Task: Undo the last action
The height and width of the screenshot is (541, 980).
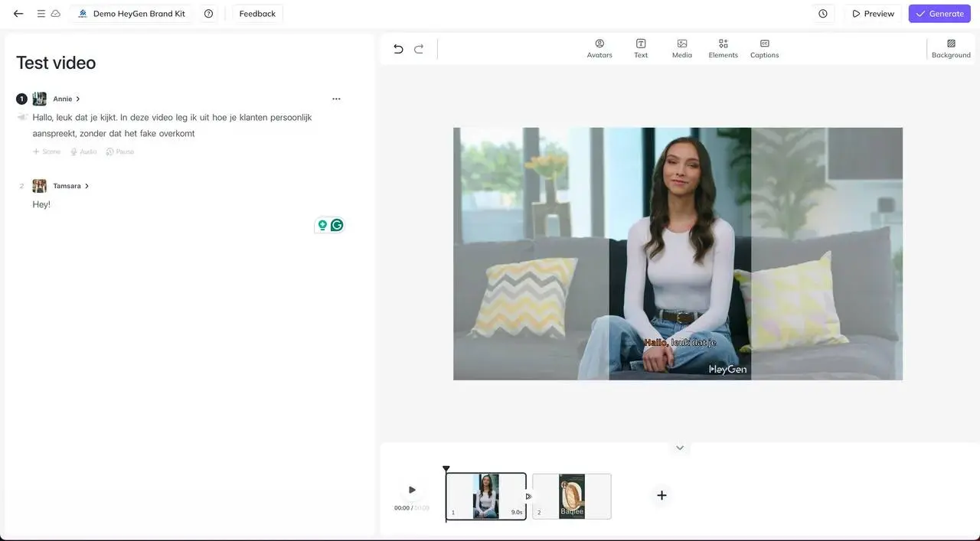Action: 398,49
